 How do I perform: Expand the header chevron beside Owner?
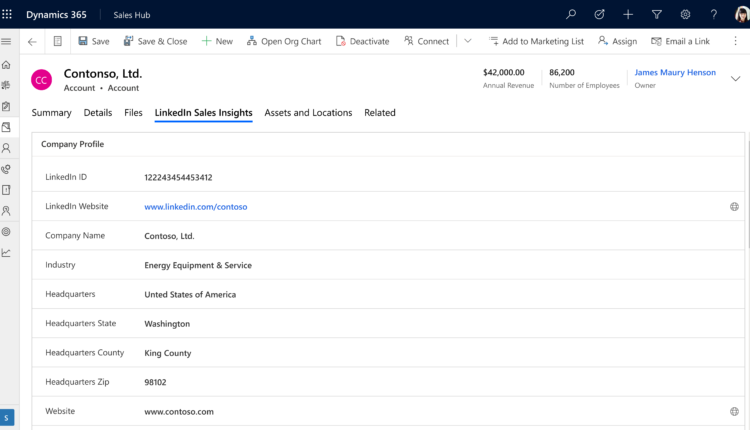(x=736, y=79)
